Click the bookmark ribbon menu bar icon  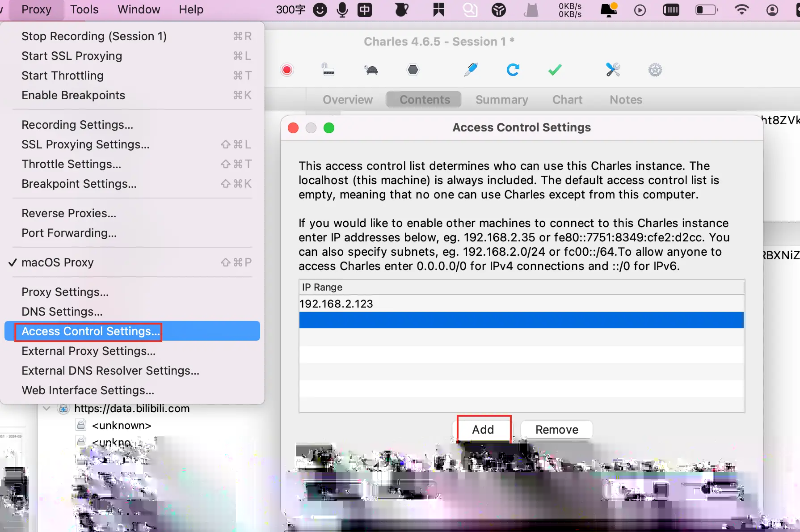439,10
